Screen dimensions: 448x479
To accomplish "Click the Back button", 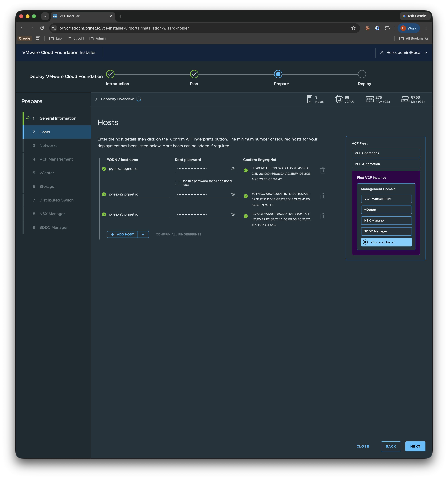I will [391, 446].
